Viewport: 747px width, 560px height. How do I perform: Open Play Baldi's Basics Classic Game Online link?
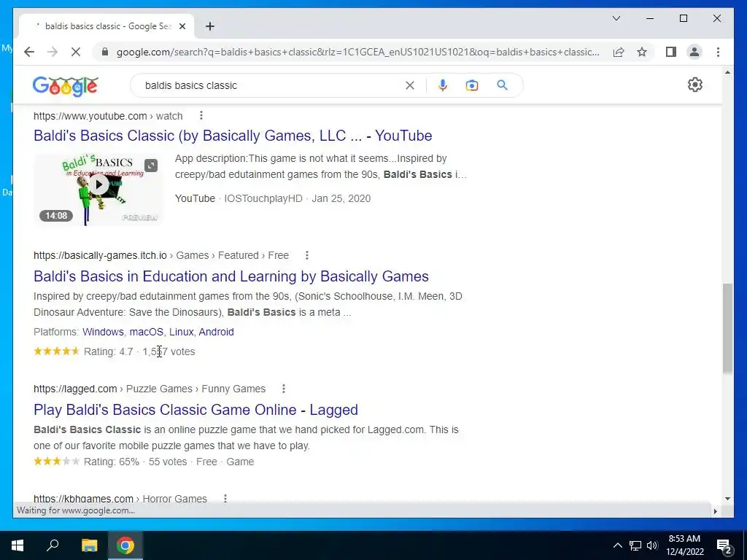coord(196,410)
